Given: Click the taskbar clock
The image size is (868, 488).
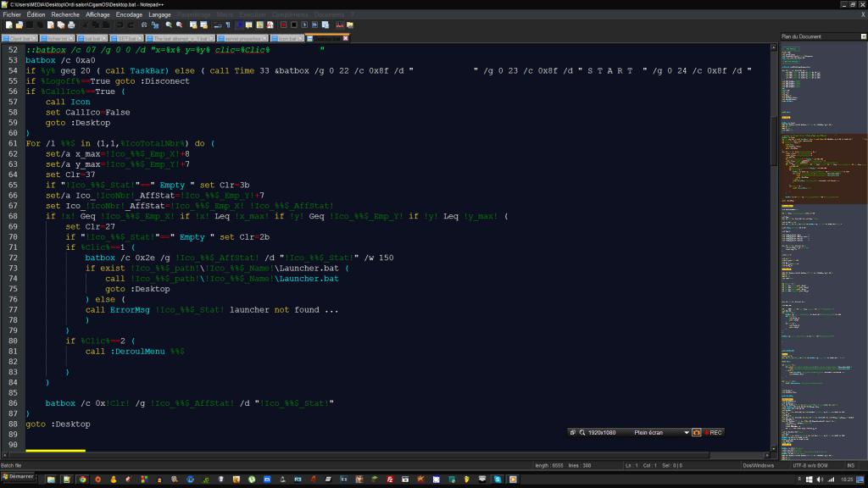Looking at the screenshot, I should [x=847, y=480].
